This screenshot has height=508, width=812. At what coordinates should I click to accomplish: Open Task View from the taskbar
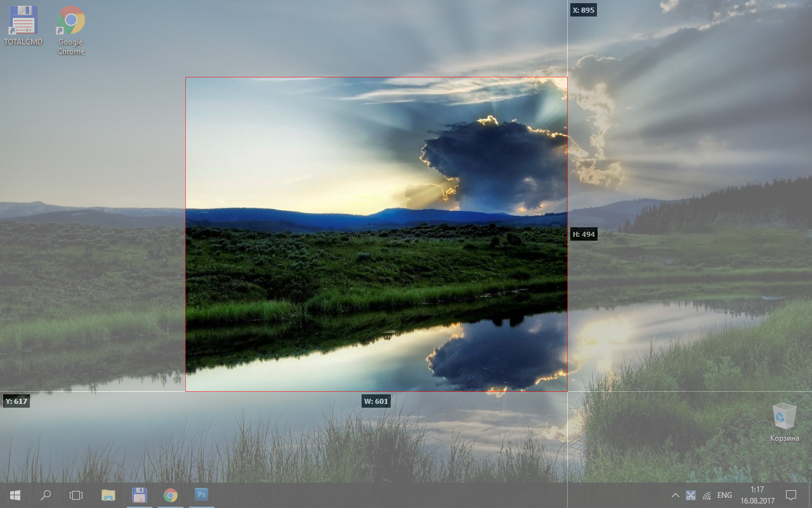click(x=76, y=495)
